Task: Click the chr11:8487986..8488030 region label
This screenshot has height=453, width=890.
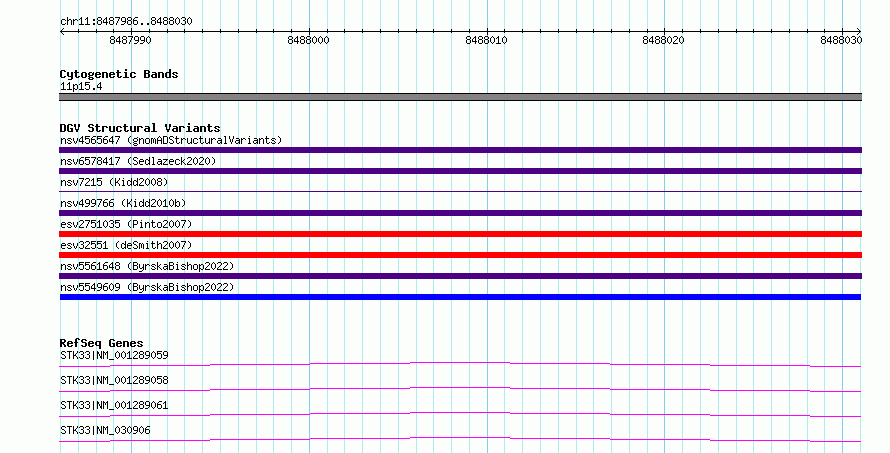Action: click(126, 21)
